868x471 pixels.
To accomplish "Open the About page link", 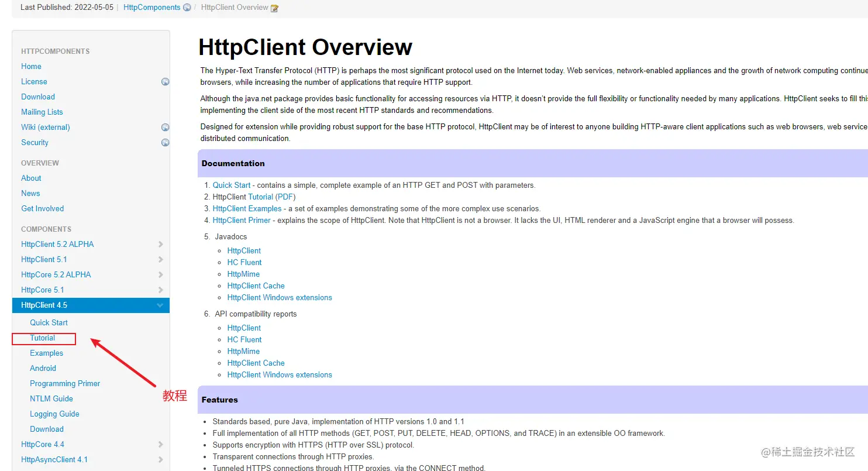I will pyautogui.click(x=31, y=178).
